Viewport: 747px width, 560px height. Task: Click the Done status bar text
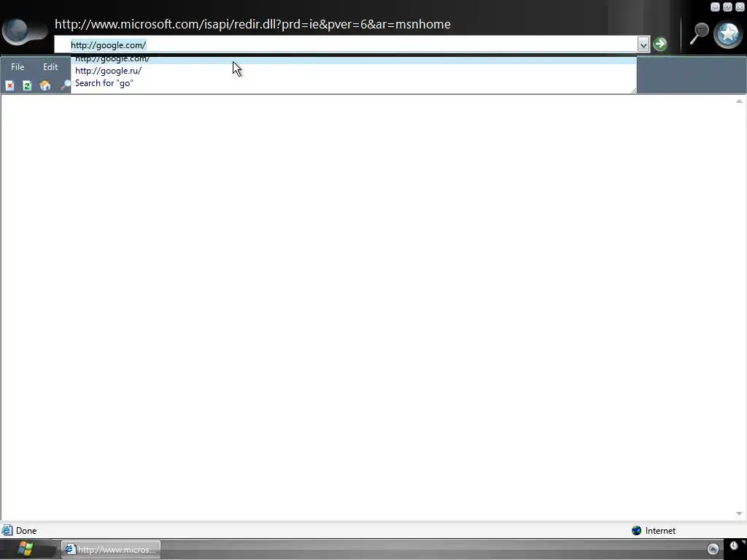tap(26, 531)
